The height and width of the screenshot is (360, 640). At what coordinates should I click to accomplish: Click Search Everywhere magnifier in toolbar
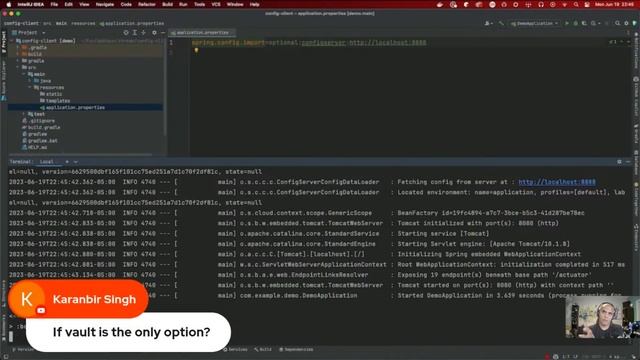click(x=618, y=23)
